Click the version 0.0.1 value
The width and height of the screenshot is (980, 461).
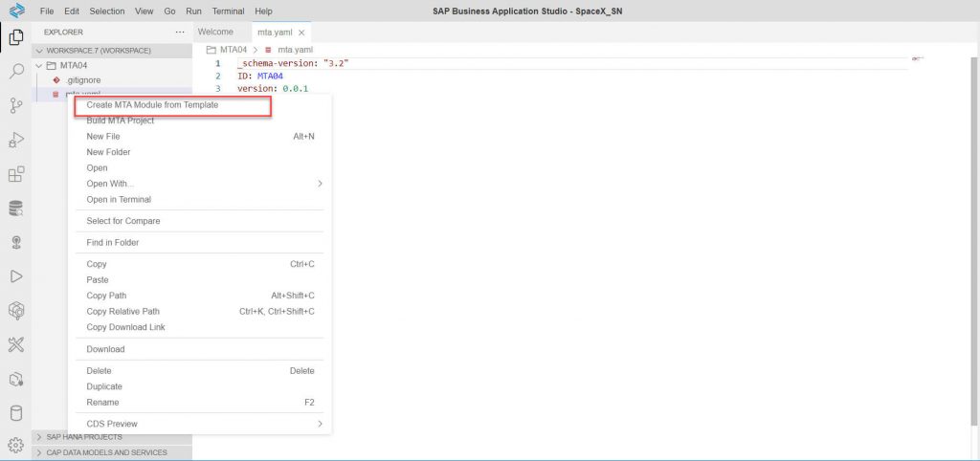pyautogui.click(x=296, y=89)
